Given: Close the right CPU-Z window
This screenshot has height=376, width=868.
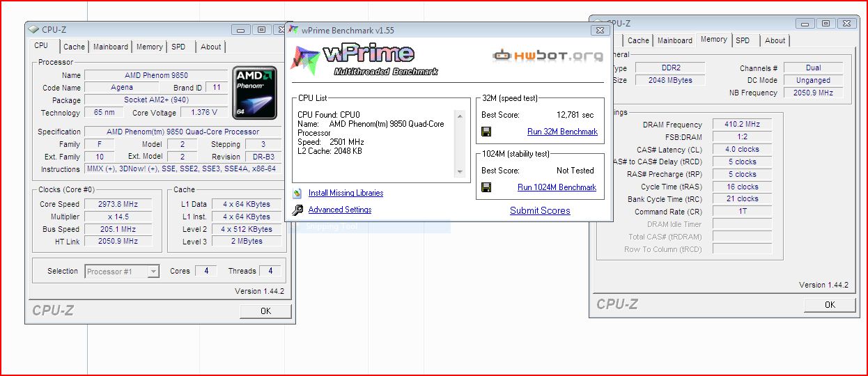Looking at the screenshot, I should (846, 23).
